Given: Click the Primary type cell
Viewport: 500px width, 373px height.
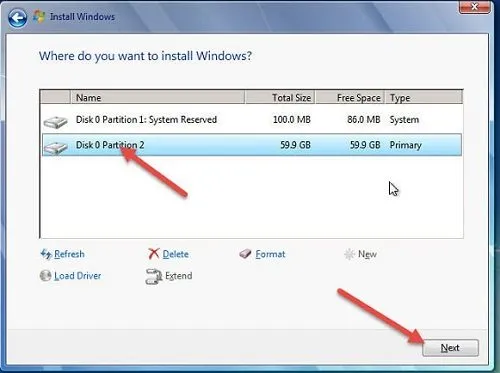Looking at the screenshot, I should pyautogui.click(x=406, y=145).
